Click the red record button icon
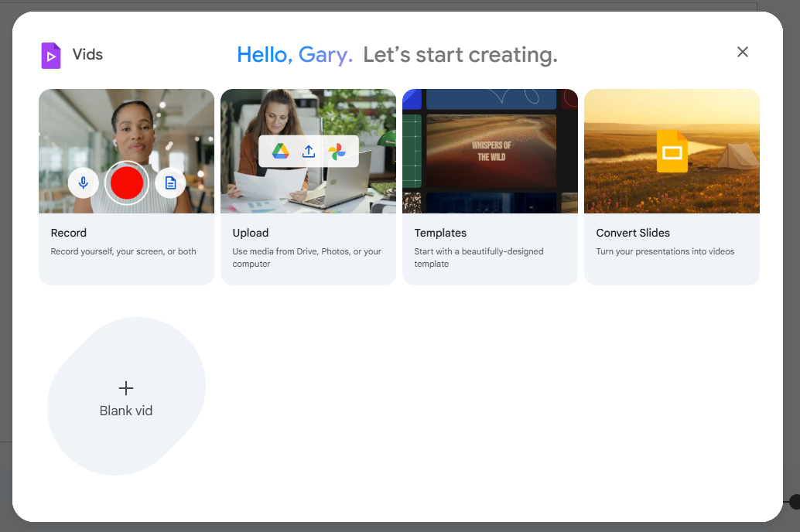This screenshot has width=800, height=532. tap(126, 183)
